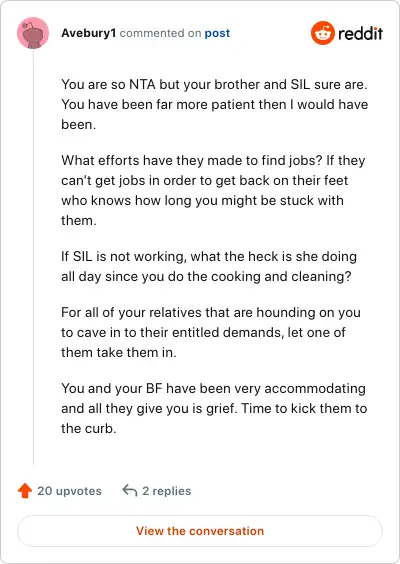This screenshot has height=564, width=400.
Task: Open Avebury1's pink Snoo avatar
Action: coord(33,33)
